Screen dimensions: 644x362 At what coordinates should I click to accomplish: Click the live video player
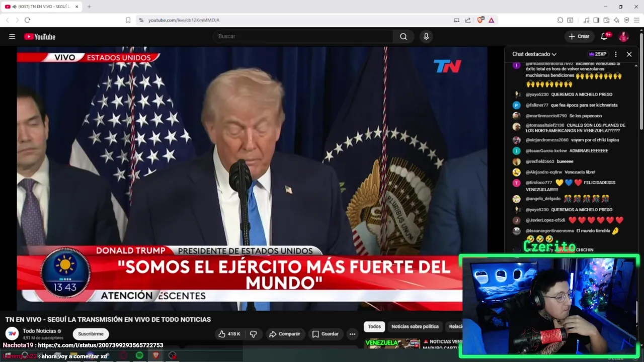[252, 178]
